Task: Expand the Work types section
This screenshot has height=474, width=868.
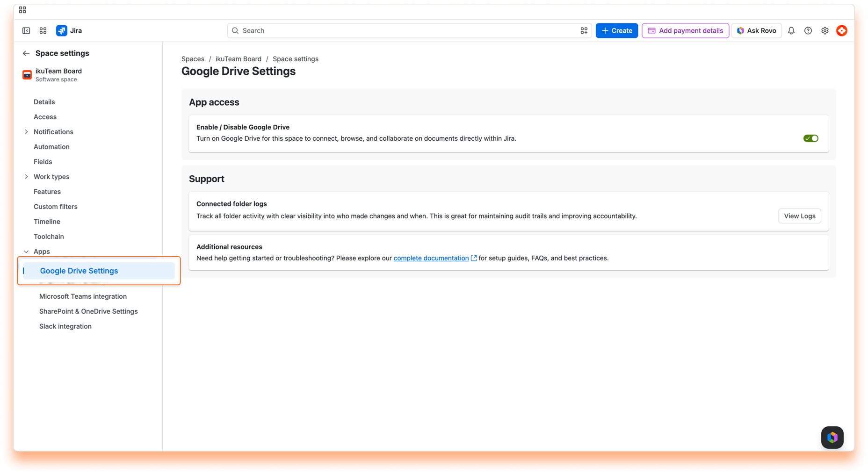Action: 26,177
